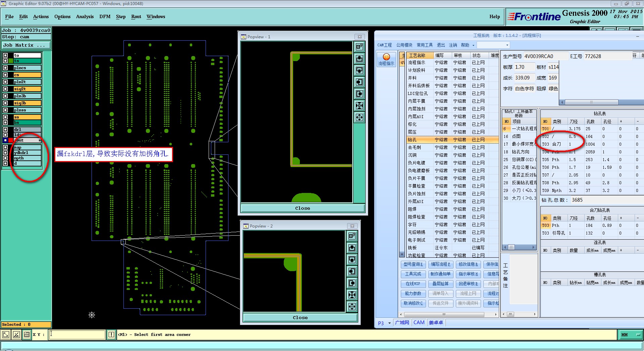The width and height of the screenshot is (644, 351).
Task: Click the angle measurement icon in bottom bar
Action: pyautogui.click(x=16, y=335)
